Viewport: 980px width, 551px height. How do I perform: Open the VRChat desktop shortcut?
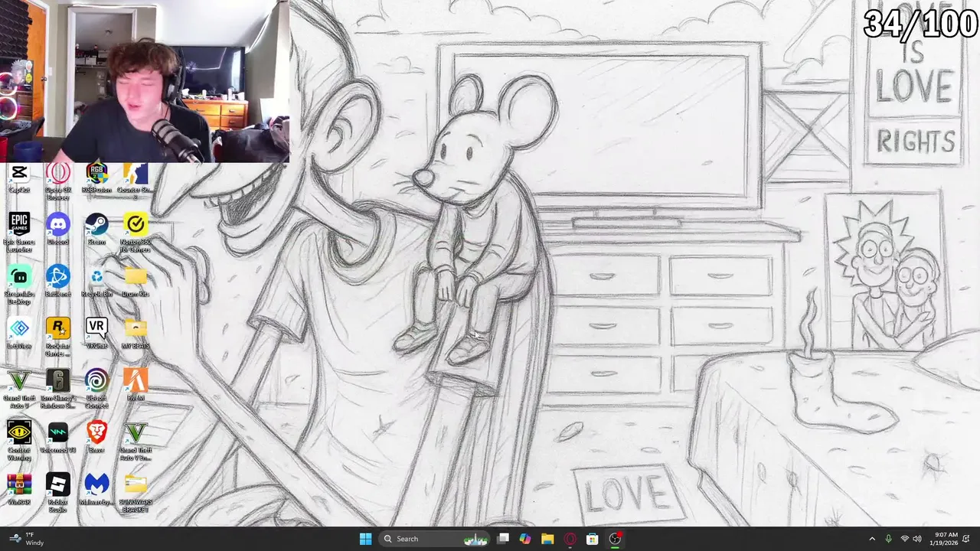pos(96,334)
